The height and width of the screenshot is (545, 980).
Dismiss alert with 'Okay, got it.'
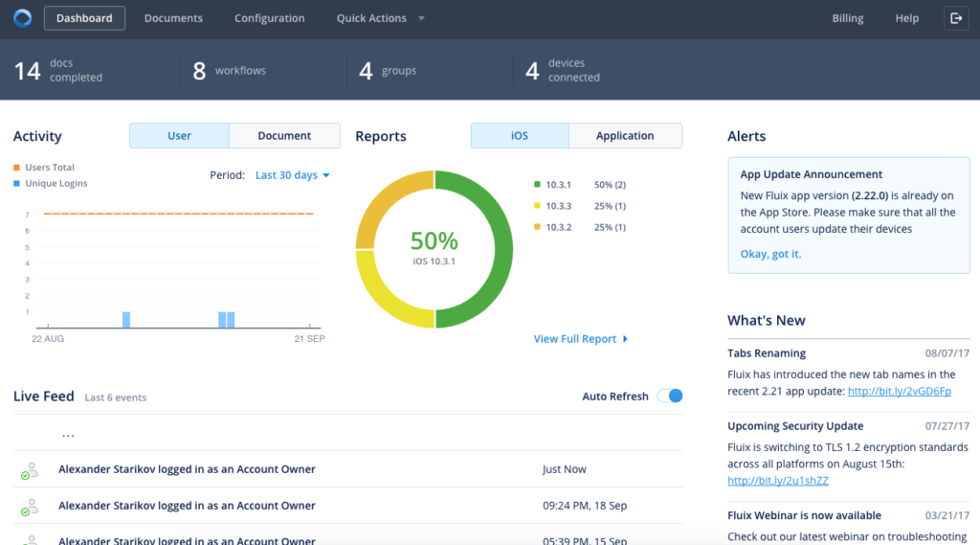click(770, 254)
